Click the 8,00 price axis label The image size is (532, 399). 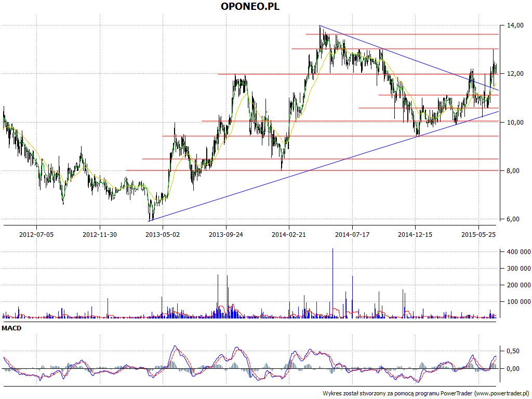click(513, 170)
